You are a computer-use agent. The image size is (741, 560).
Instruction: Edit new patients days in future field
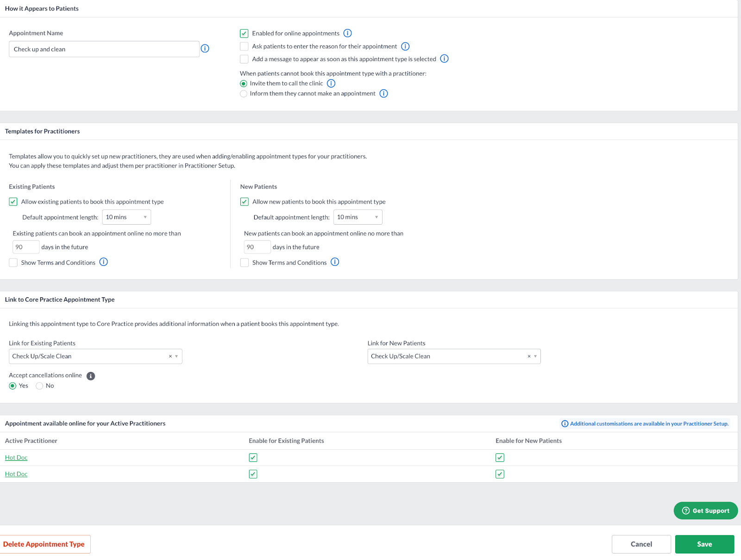257,247
